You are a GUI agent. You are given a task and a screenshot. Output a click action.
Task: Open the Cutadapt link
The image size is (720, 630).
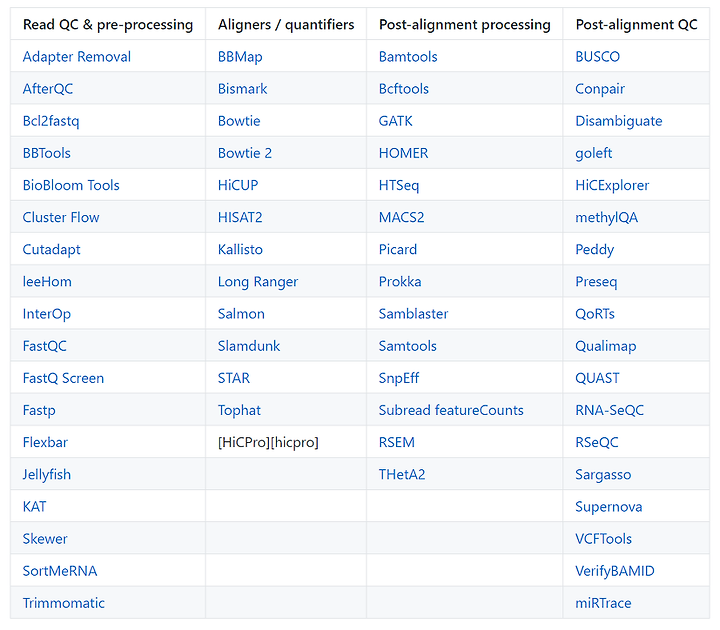(x=51, y=250)
